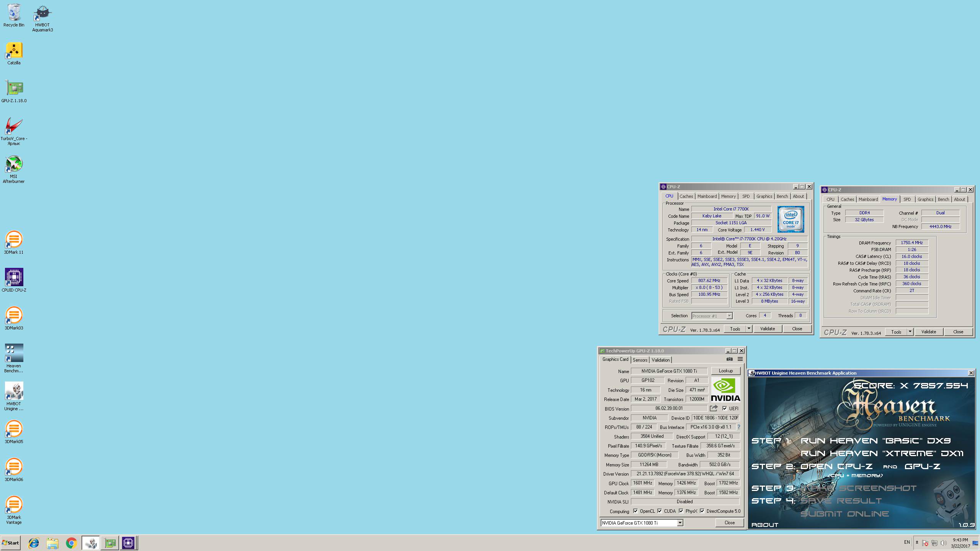Click About in HWBOT Heaven app
Screen dimensions: 980x551
[765, 525]
